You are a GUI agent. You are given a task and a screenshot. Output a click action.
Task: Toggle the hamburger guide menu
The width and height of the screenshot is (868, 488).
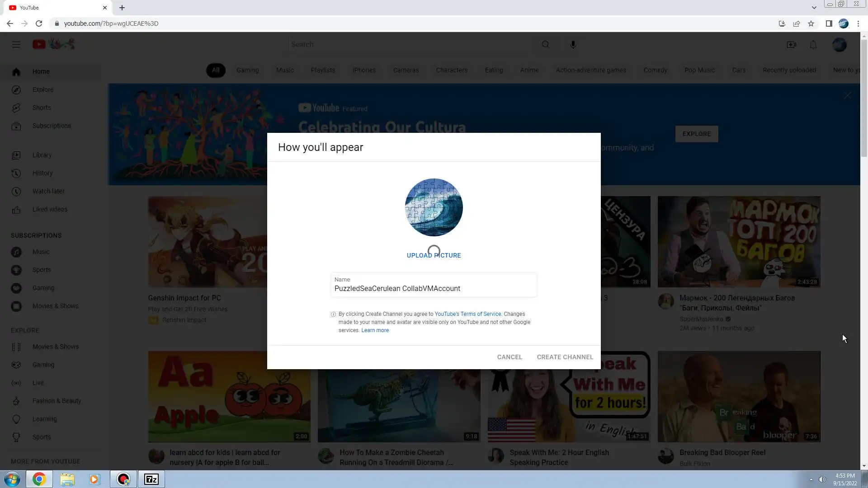click(16, 44)
